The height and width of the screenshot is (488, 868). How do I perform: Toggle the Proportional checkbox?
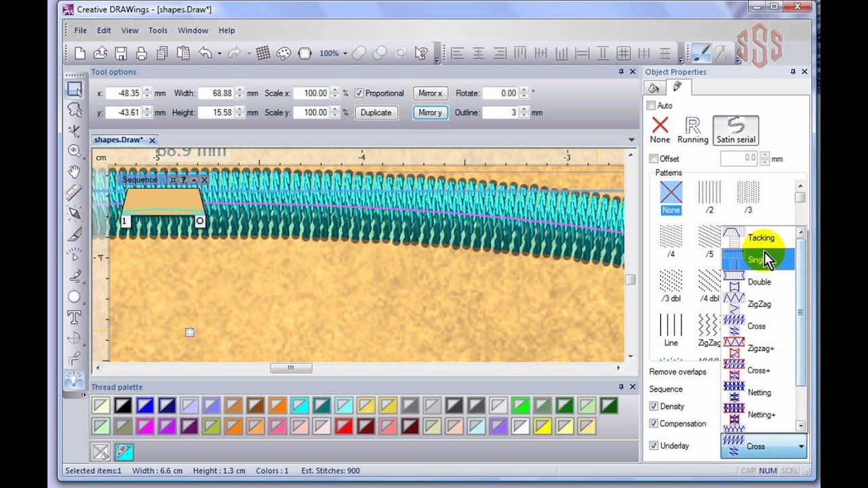click(x=359, y=94)
